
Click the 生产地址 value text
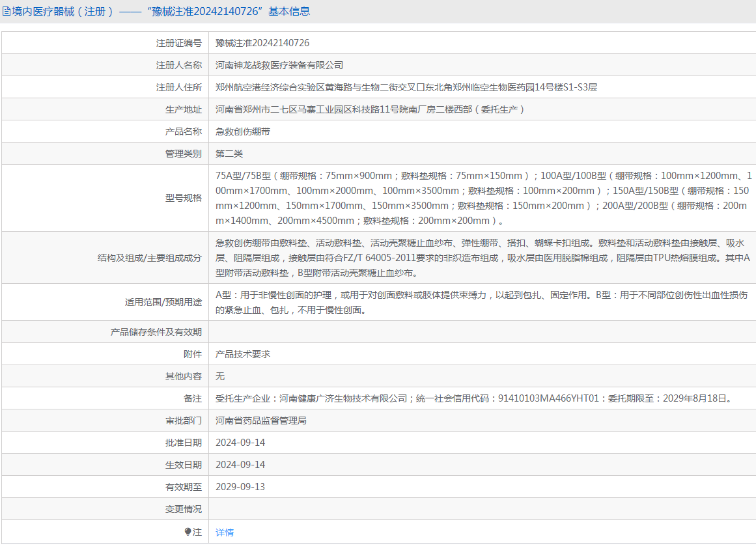pos(370,109)
